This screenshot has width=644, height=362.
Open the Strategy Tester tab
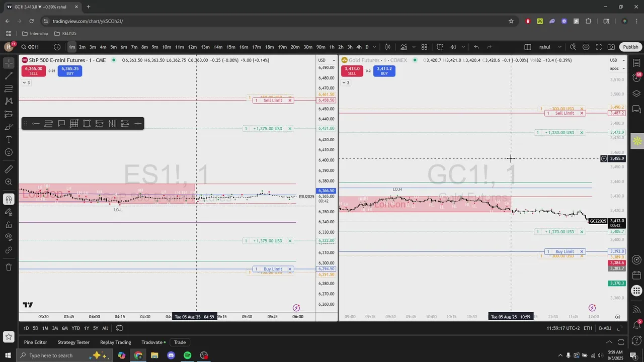click(73, 342)
